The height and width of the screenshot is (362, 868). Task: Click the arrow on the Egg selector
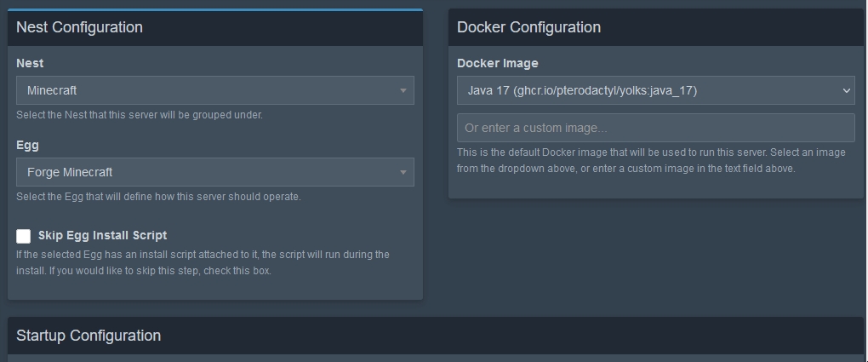[x=403, y=172]
